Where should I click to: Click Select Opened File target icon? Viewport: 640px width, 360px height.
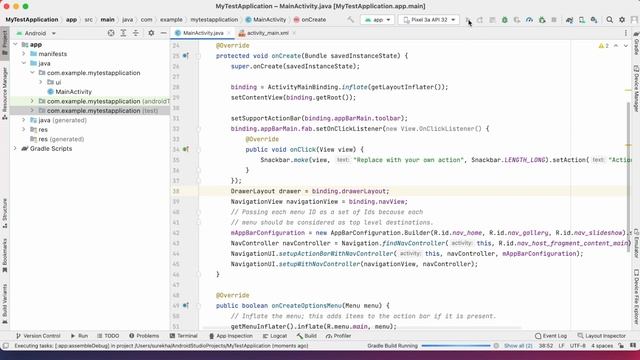[111, 33]
